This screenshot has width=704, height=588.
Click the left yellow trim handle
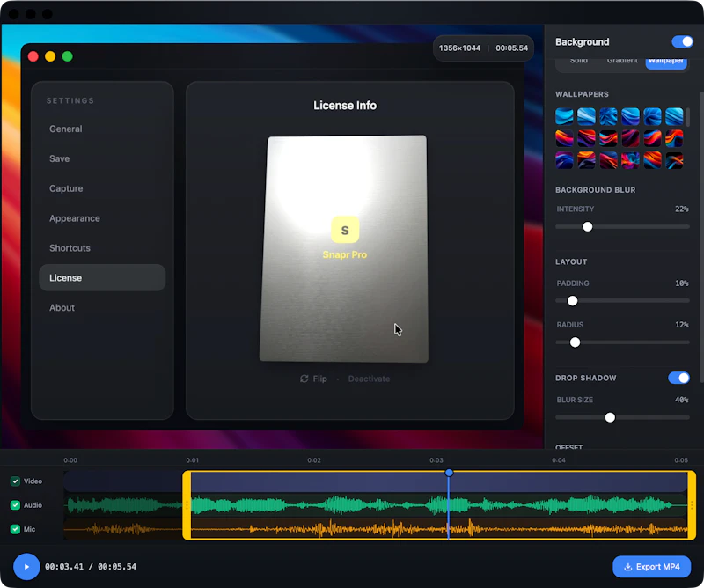coord(187,505)
